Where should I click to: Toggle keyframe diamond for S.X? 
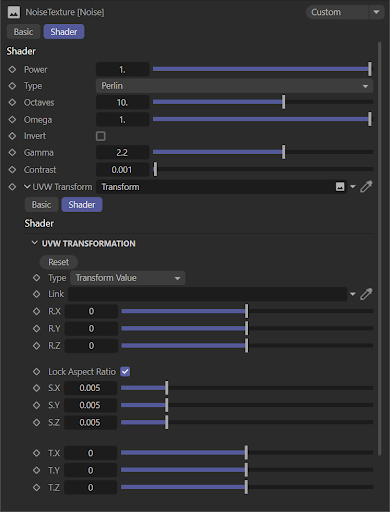[x=37, y=388]
